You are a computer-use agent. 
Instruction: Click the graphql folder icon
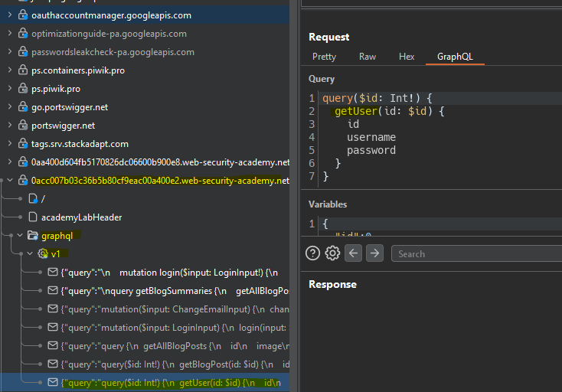pyautogui.click(x=33, y=236)
